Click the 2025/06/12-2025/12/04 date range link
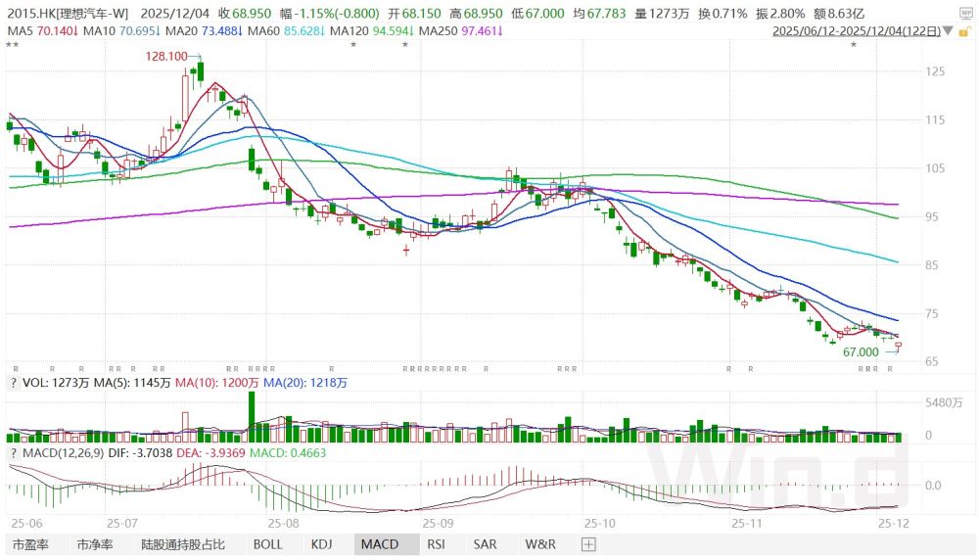This screenshot has height=560, width=979. point(856,31)
